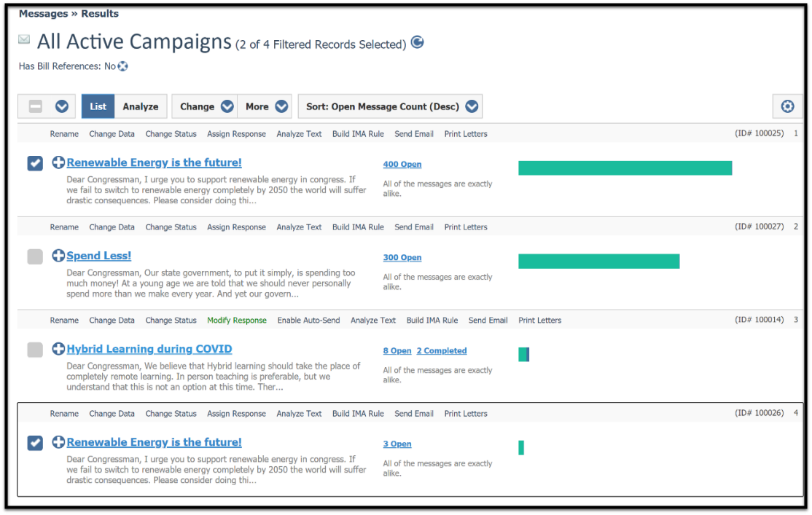The image size is (812, 515).
Task: Open the Spend Less! campaign title
Action: point(99,256)
